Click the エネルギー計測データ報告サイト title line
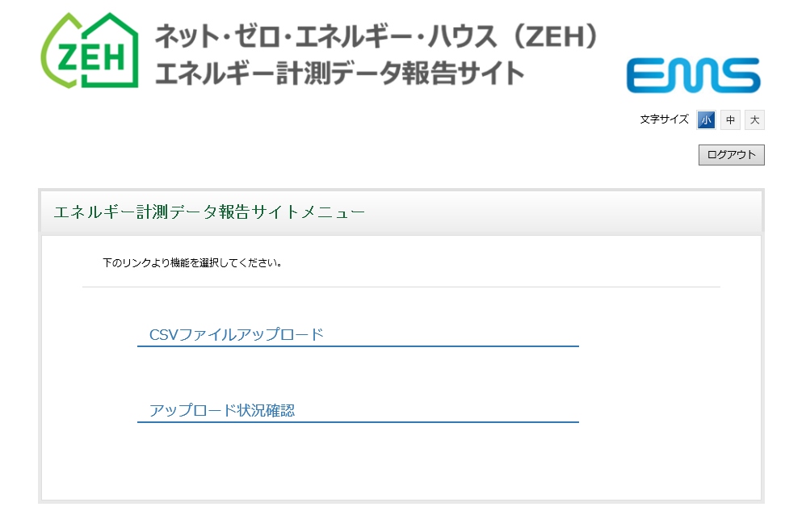 coord(339,73)
